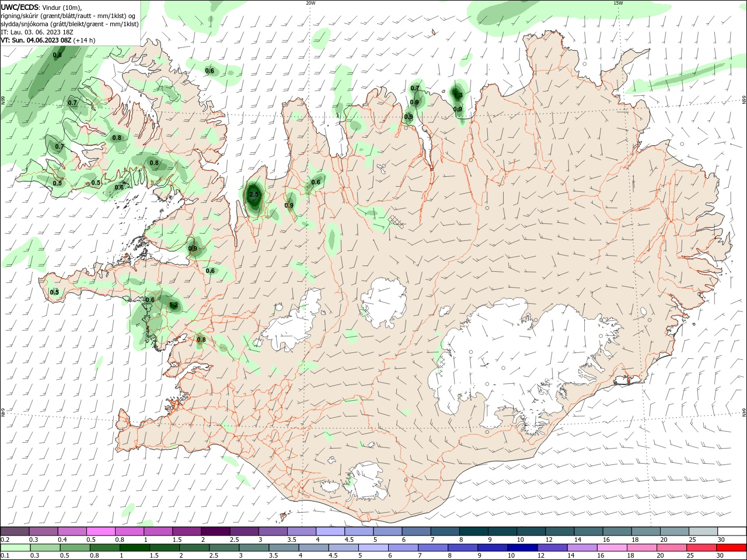The width and height of the screenshot is (747, 560).
Task: Click the 20W longitude label
Action: pos(310,2)
